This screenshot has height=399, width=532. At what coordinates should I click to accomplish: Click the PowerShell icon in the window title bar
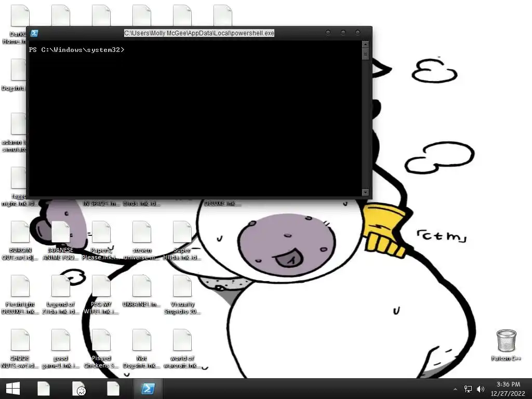coord(34,33)
